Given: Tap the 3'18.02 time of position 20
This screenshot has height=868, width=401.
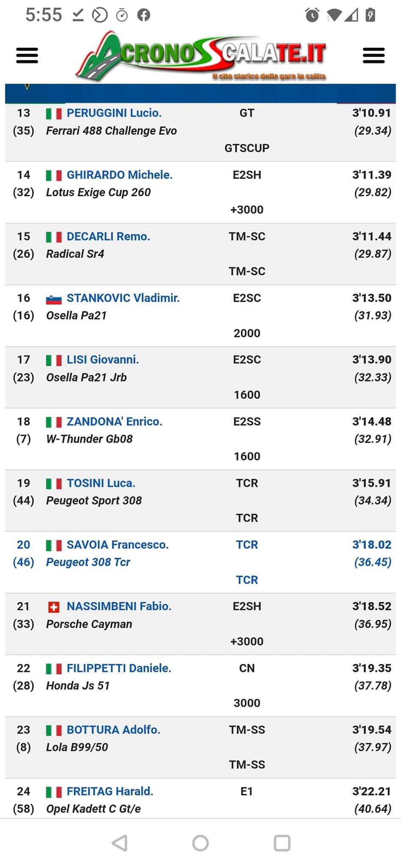Looking at the screenshot, I should click(372, 545).
